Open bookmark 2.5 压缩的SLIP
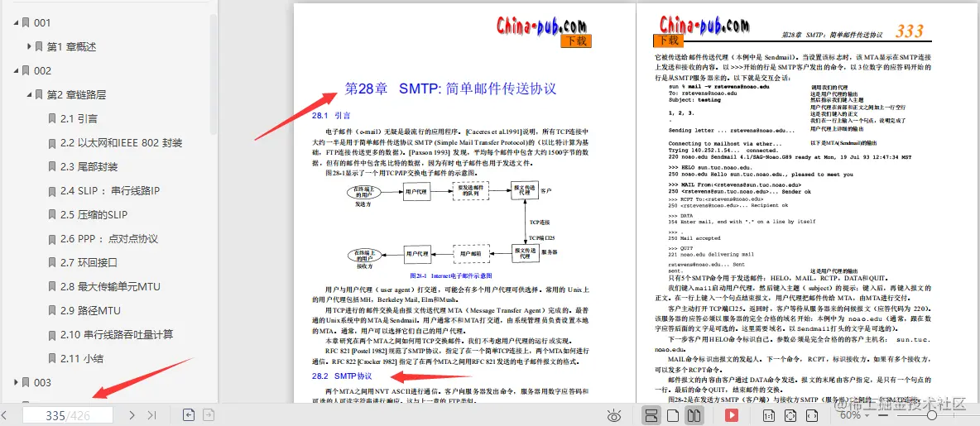Viewport: 980px width, 426px height. (x=94, y=215)
